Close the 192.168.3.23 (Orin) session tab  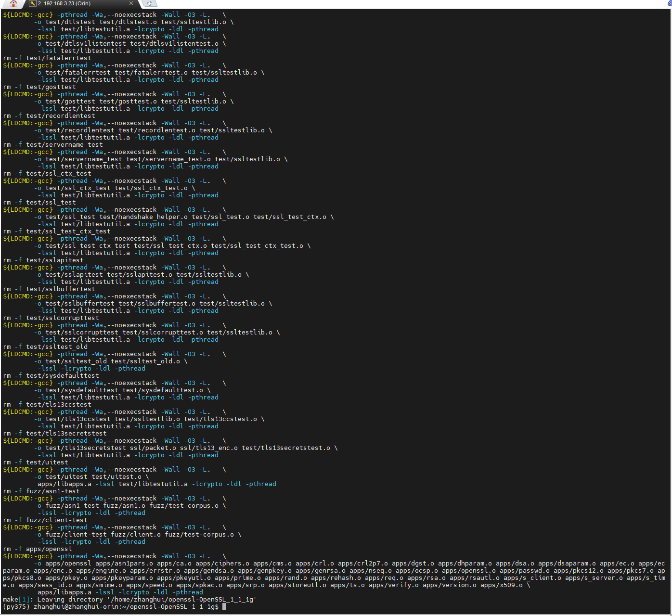(131, 3)
